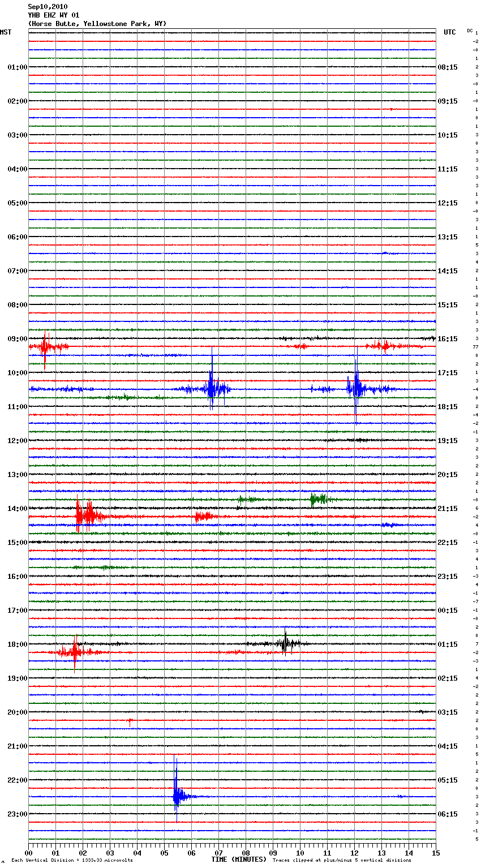Viewport: 481px width, 868px height.
Task: Click the 13:00 MST time label
Action: (x=18, y=475)
